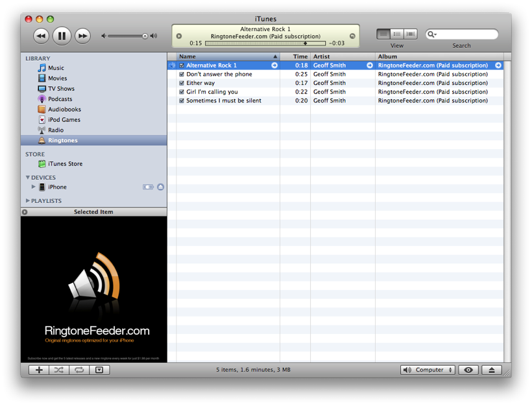Screen dimensions: 532x406
Task: Hide the artwork viewer panel
Action: click(x=99, y=370)
